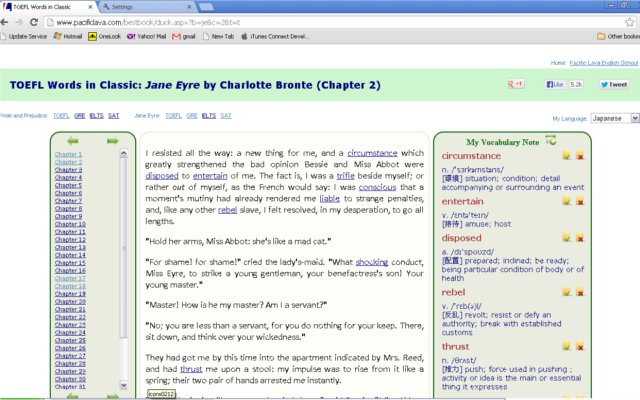Click the word 'thrust' in the passage
640x400 pixels.
pos(191,369)
